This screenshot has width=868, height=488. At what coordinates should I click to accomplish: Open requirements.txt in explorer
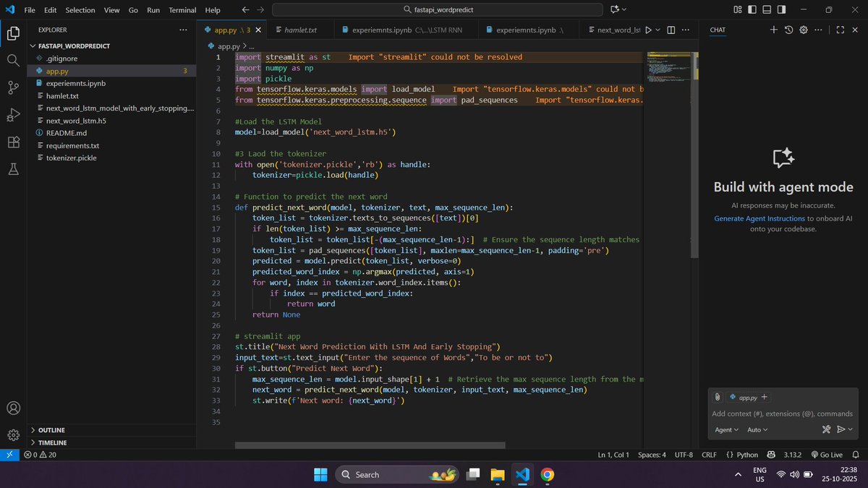coord(111,145)
